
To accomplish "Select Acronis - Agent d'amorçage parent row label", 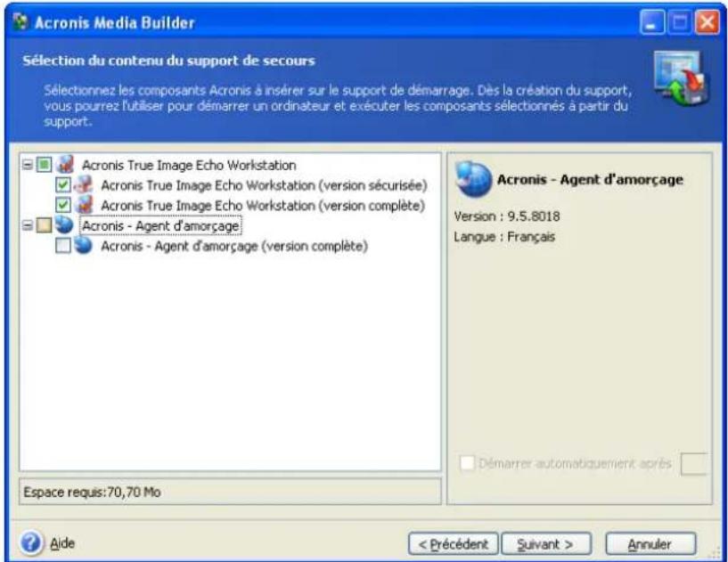I will [x=160, y=225].
